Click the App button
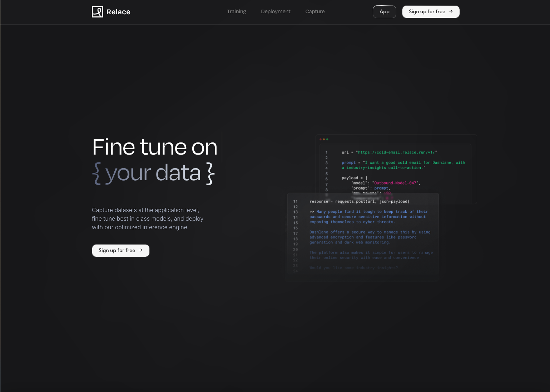The image size is (550, 392). (384, 11)
